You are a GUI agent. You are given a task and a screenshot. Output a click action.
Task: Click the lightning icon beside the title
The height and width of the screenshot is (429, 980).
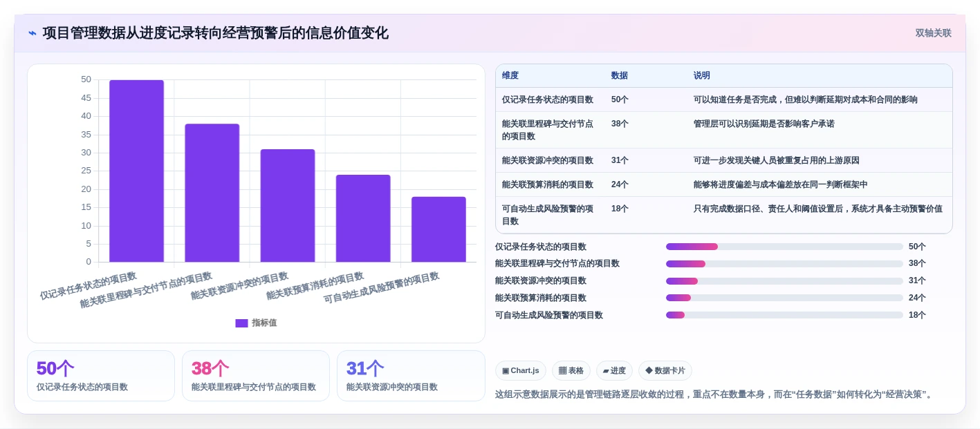33,33
